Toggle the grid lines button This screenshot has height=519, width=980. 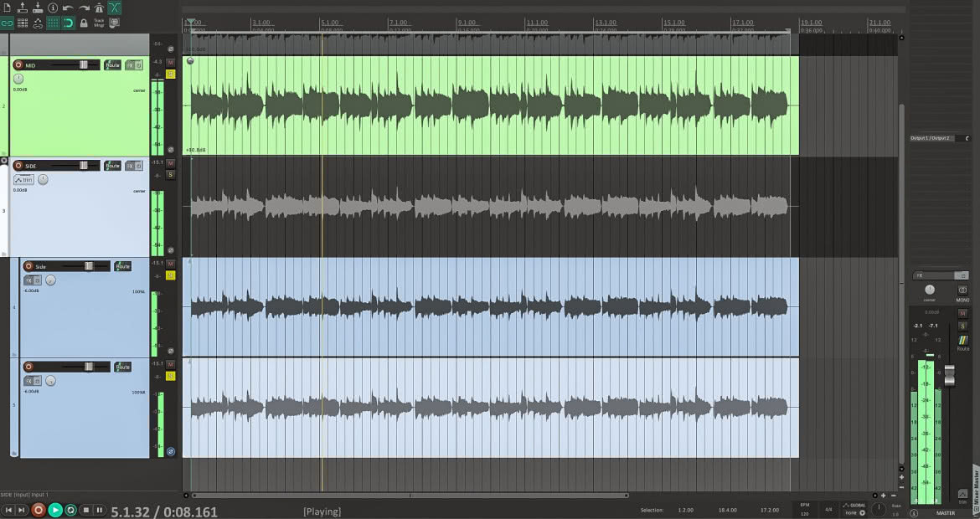coord(53,23)
